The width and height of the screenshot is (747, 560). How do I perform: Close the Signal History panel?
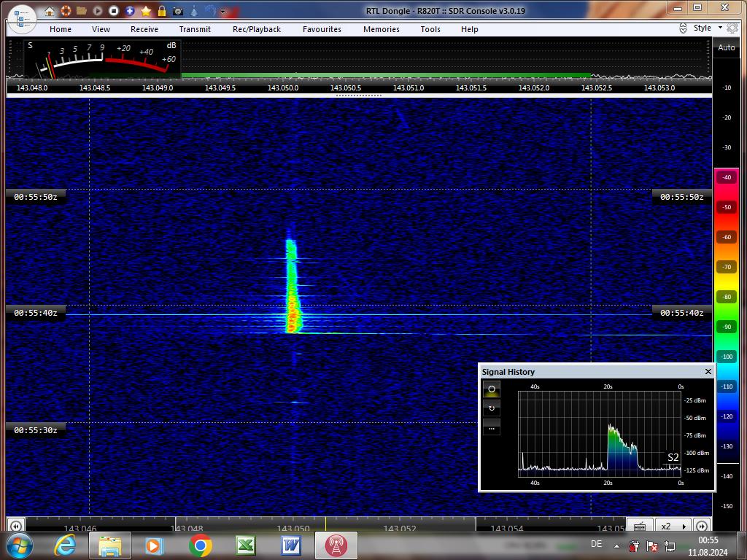(x=708, y=371)
